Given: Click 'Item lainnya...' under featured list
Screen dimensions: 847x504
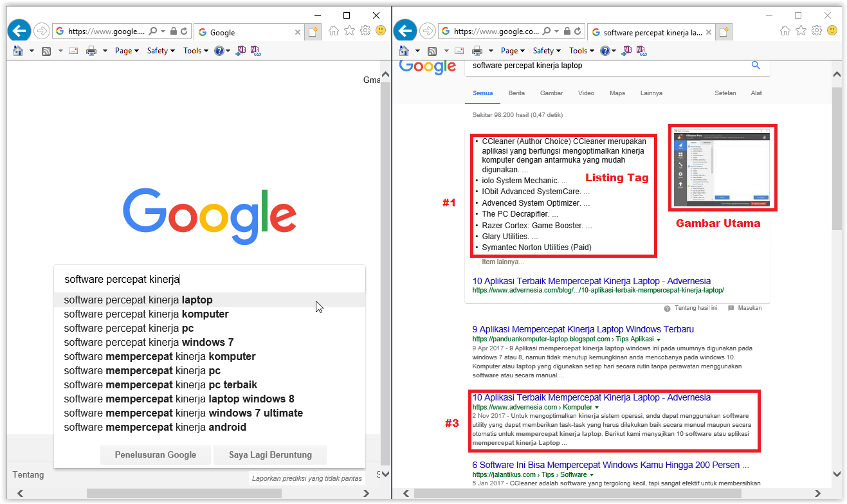Looking at the screenshot, I should click(503, 262).
